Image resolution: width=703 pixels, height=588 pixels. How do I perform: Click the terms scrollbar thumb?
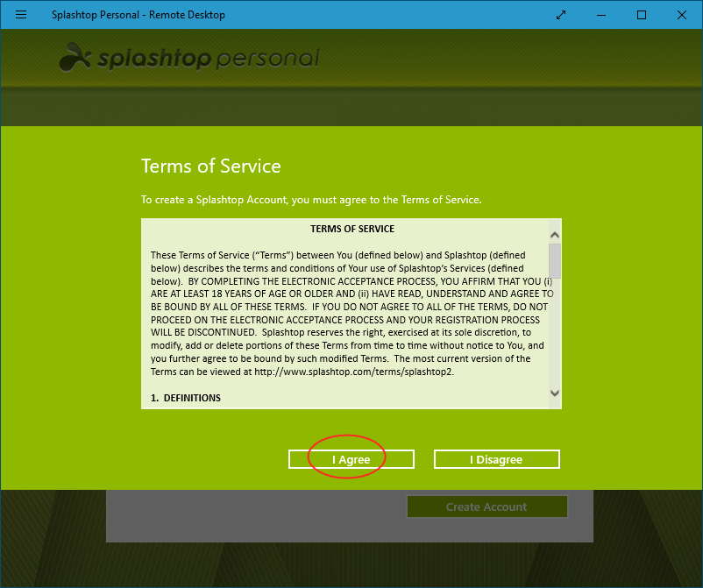click(555, 261)
